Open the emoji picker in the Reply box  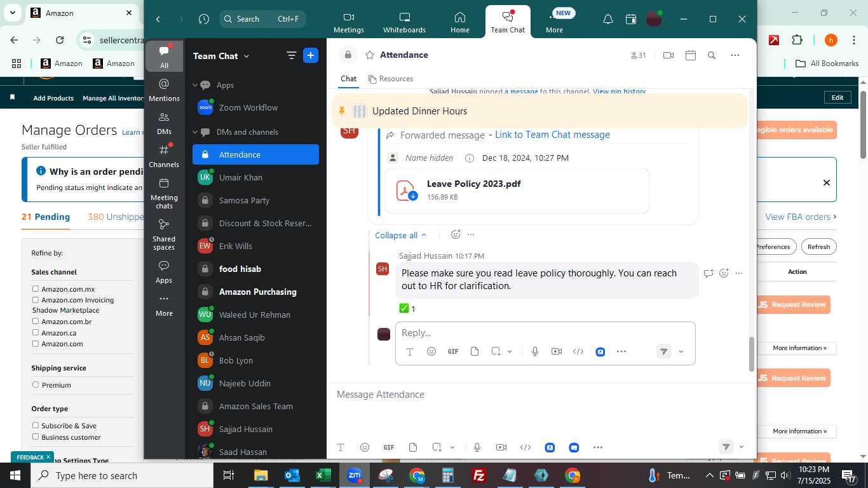click(431, 351)
